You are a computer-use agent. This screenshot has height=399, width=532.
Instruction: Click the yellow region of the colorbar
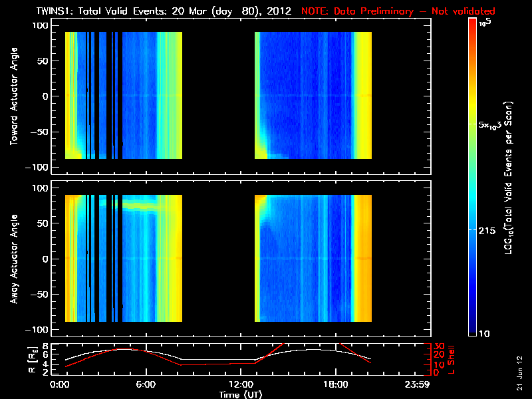coord(472,105)
